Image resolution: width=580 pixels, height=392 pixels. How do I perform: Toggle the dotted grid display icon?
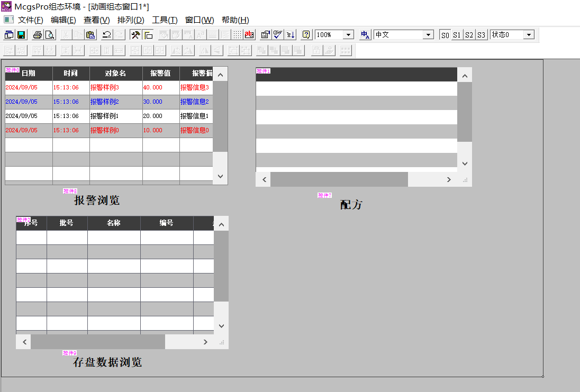coord(238,35)
